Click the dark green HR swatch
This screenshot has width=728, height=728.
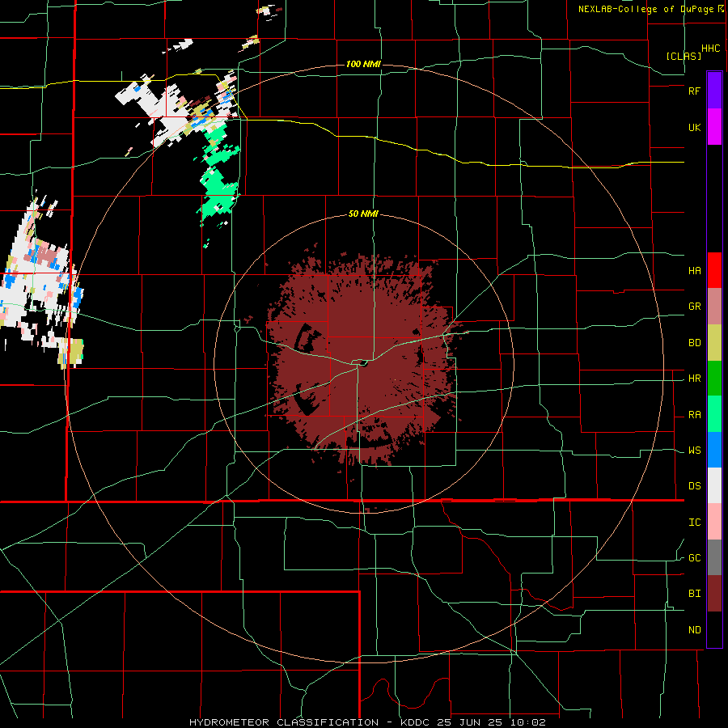714,379
